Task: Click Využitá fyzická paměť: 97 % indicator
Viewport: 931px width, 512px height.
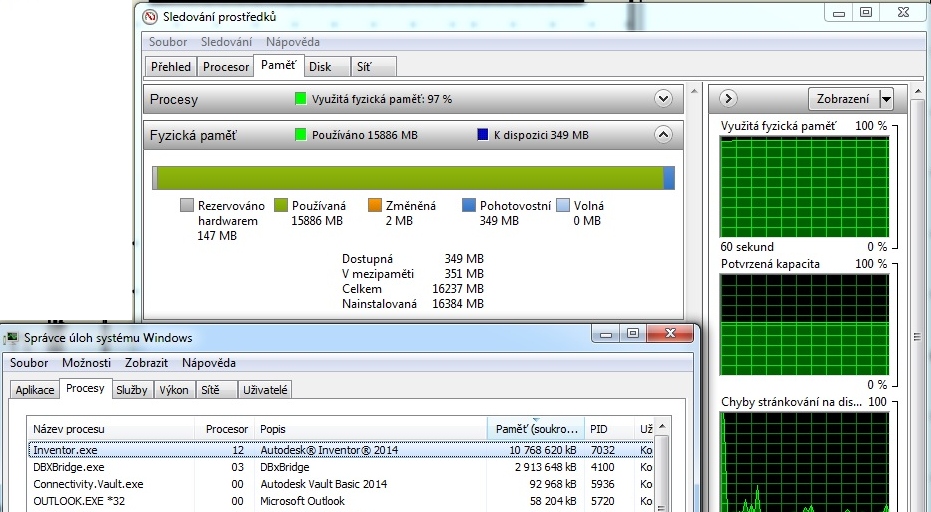Action: pyautogui.click(x=373, y=99)
